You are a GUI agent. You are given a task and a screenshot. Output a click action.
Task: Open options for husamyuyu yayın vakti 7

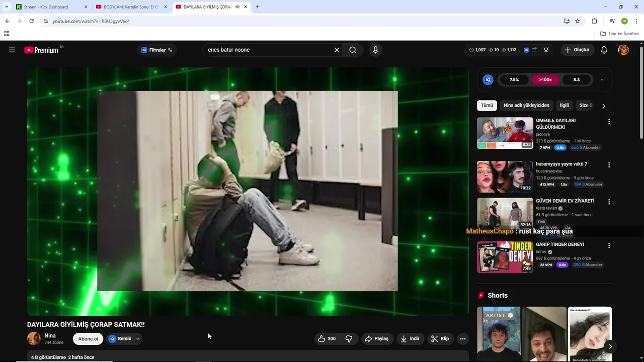click(x=609, y=165)
